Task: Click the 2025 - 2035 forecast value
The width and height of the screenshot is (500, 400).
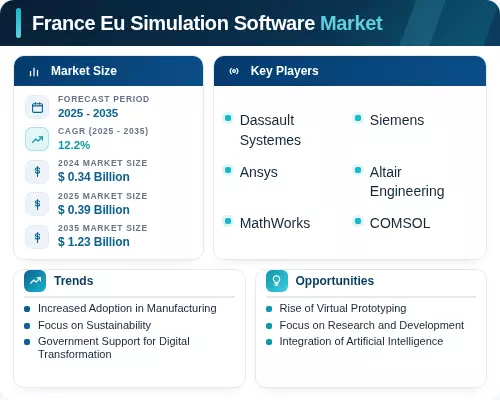Action: [88, 113]
